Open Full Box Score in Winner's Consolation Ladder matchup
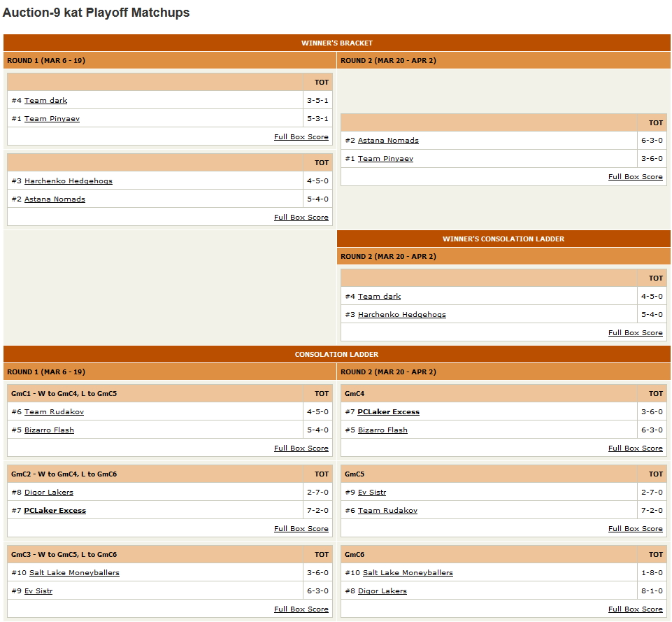Viewport: 672px width, 622px height. coord(636,332)
